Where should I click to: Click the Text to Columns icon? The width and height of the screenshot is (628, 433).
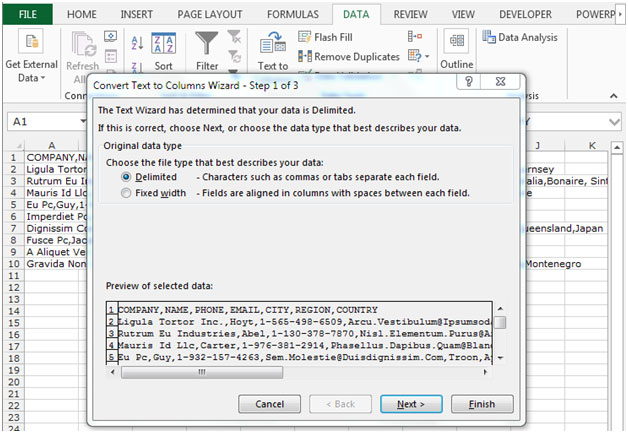coord(273,43)
